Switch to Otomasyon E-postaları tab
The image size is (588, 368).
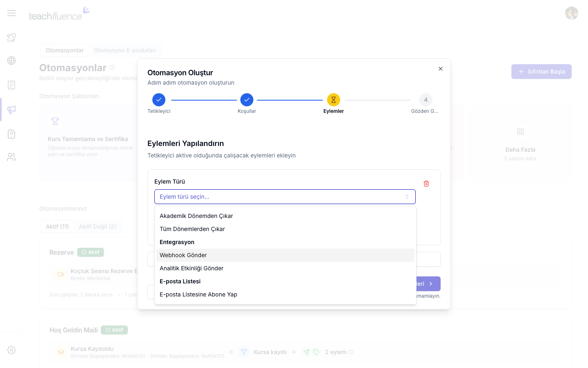click(125, 50)
